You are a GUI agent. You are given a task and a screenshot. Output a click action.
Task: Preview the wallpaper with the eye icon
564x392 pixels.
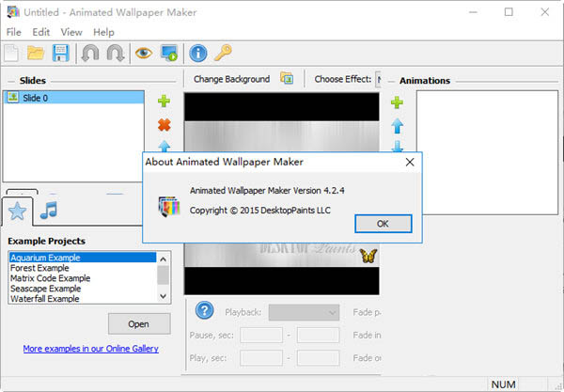144,54
